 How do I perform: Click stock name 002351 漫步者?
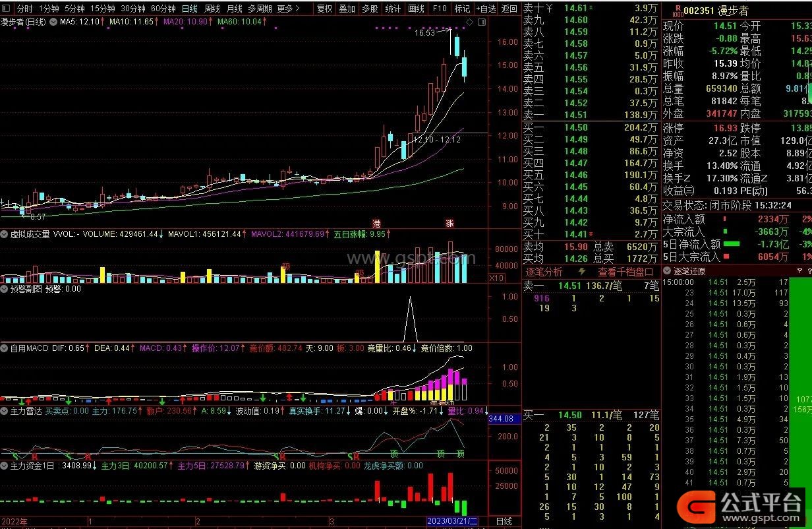point(716,10)
